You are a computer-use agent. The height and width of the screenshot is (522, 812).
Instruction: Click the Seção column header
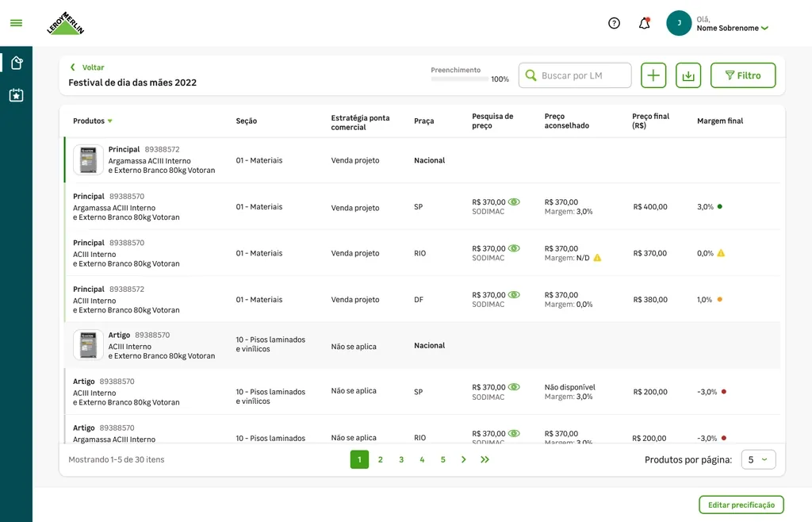tap(246, 121)
